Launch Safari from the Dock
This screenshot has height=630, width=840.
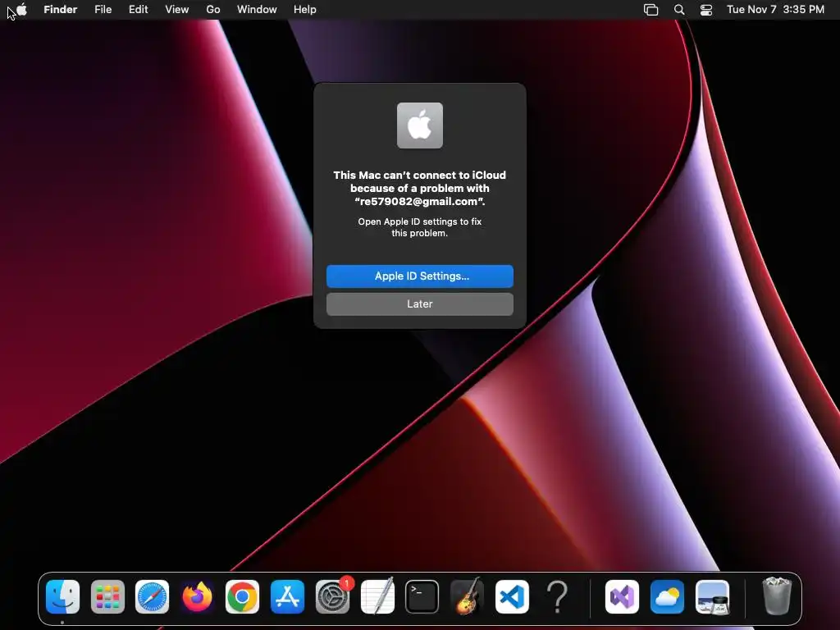coord(152,596)
